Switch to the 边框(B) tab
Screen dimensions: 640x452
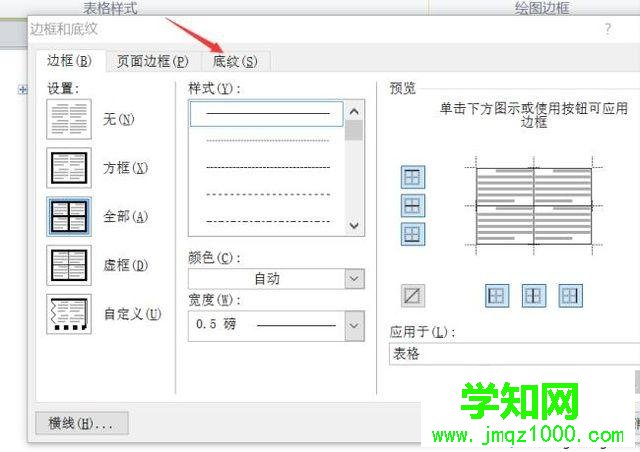tap(69, 61)
